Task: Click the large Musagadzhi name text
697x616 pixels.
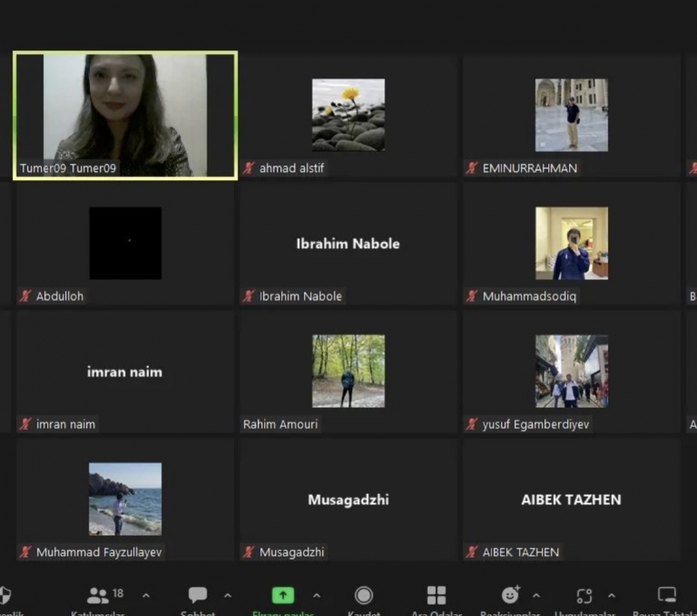Action: [x=348, y=500]
